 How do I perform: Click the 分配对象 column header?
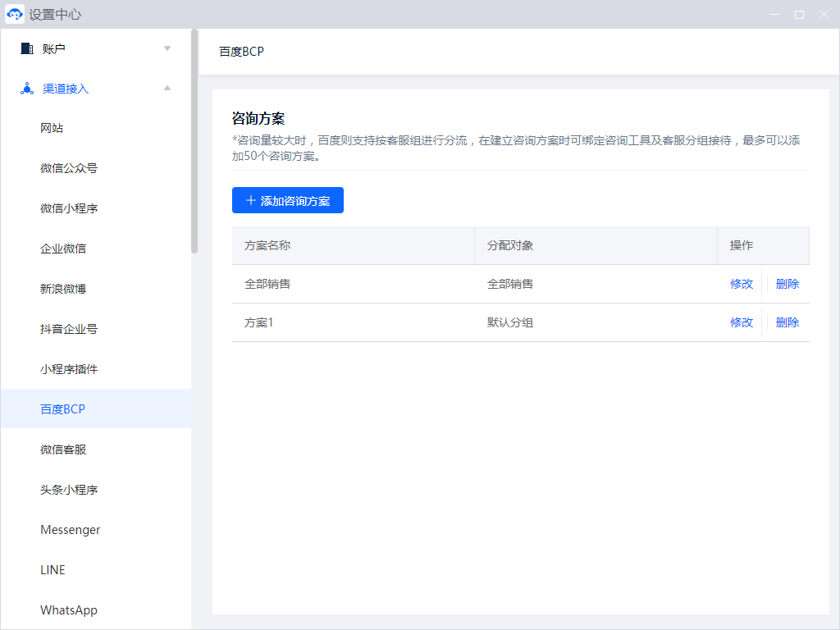596,245
